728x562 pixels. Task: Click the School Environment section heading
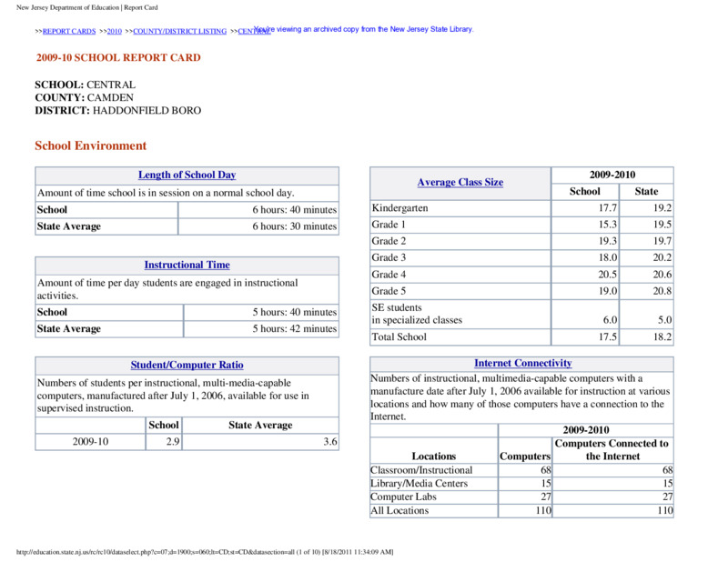90,146
